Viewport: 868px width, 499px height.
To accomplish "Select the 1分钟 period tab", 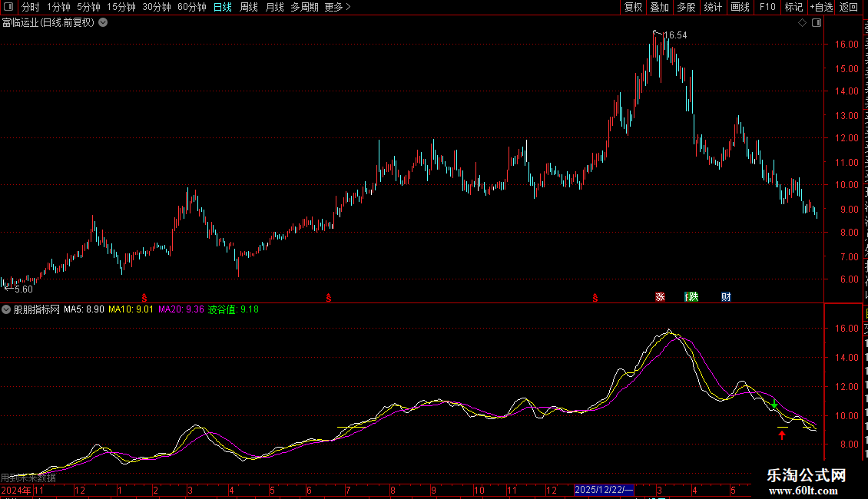I will [58, 7].
